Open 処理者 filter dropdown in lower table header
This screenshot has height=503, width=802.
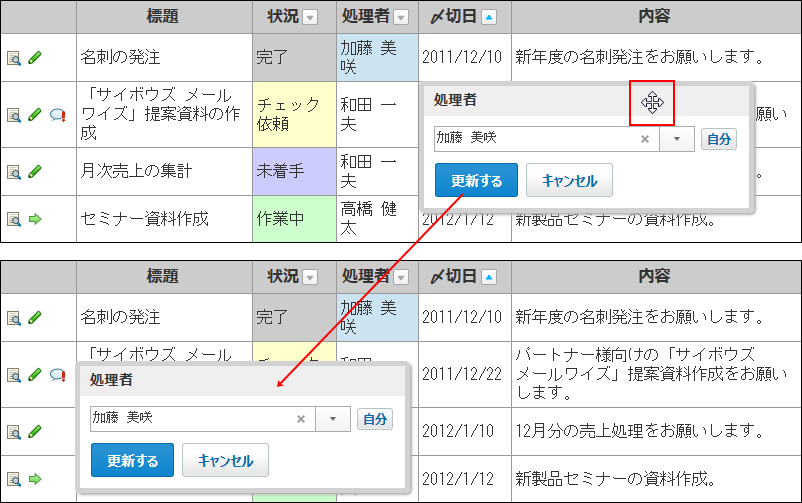[x=402, y=277]
